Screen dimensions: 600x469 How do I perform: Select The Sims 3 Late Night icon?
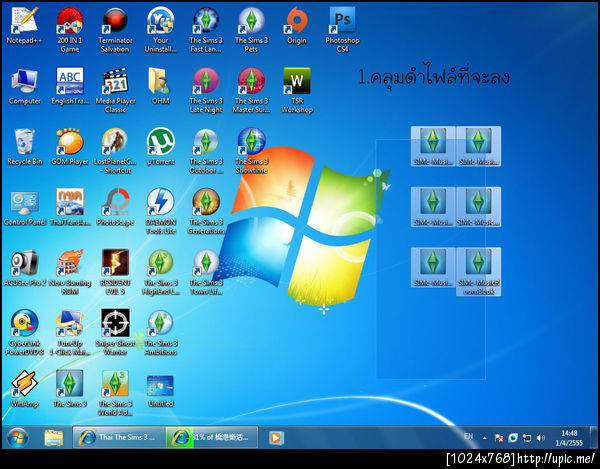coord(206,91)
